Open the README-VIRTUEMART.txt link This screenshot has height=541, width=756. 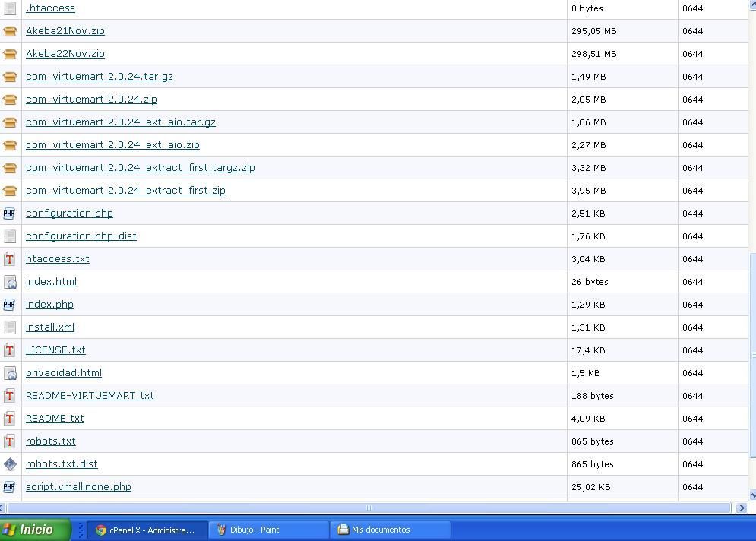(90, 395)
